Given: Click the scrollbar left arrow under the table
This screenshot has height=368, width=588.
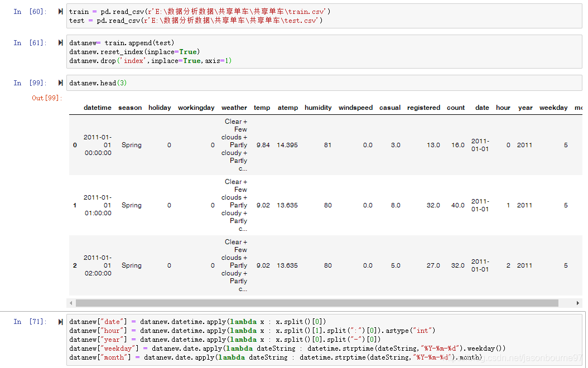Looking at the screenshot, I should 71,303.
